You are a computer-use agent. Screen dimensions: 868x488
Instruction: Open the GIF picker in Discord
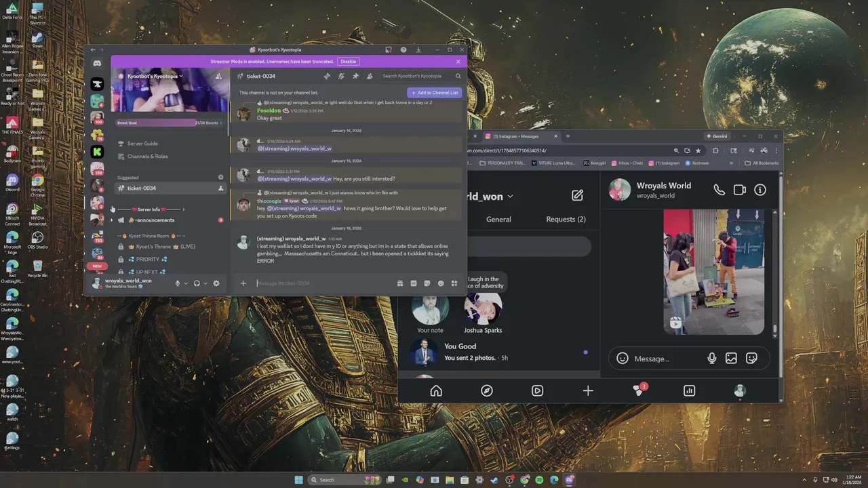click(x=414, y=283)
